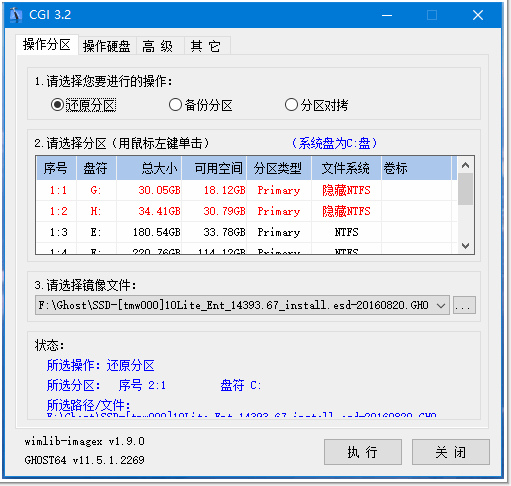Screen dimensions: 511x486
Task: Switch to the 操作分区 tab
Action: [47, 44]
